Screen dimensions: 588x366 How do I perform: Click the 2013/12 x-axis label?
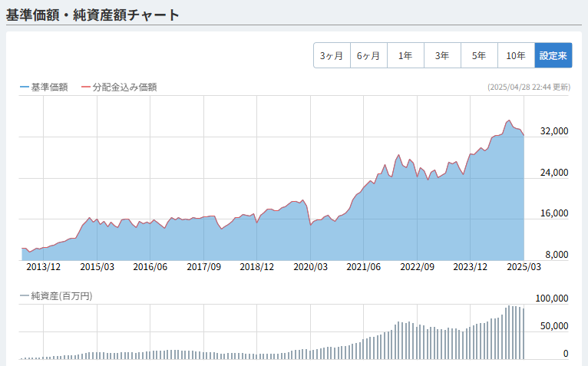[44, 267]
